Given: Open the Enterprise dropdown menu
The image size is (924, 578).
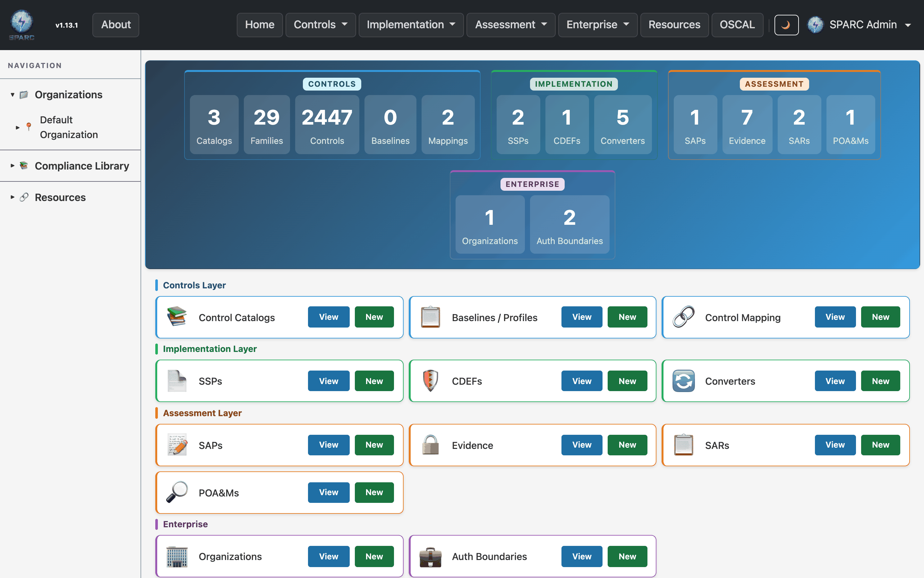Looking at the screenshot, I should coord(597,25).
